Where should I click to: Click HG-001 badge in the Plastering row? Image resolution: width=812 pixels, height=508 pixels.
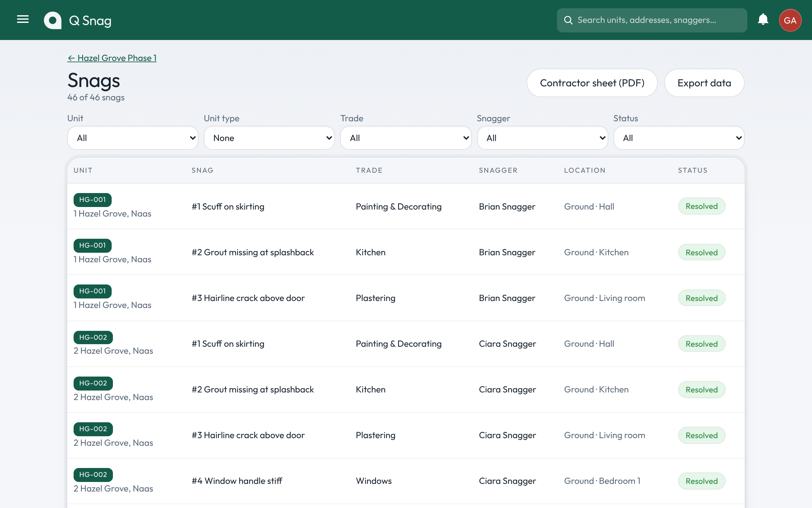coord(93,291)
